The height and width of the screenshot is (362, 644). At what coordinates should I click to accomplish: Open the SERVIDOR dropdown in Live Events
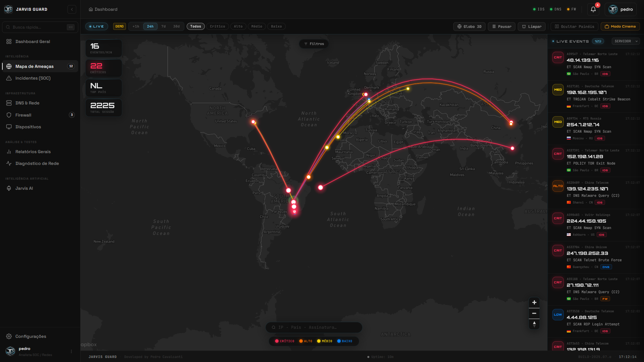pyautogui.click(x=625, y=41)
